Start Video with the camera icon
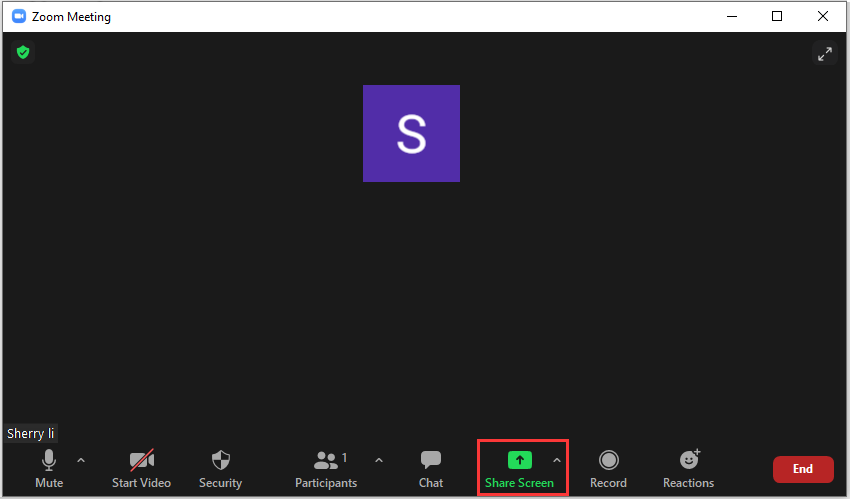This screenshot has width=850, height=499. point(141,469)
